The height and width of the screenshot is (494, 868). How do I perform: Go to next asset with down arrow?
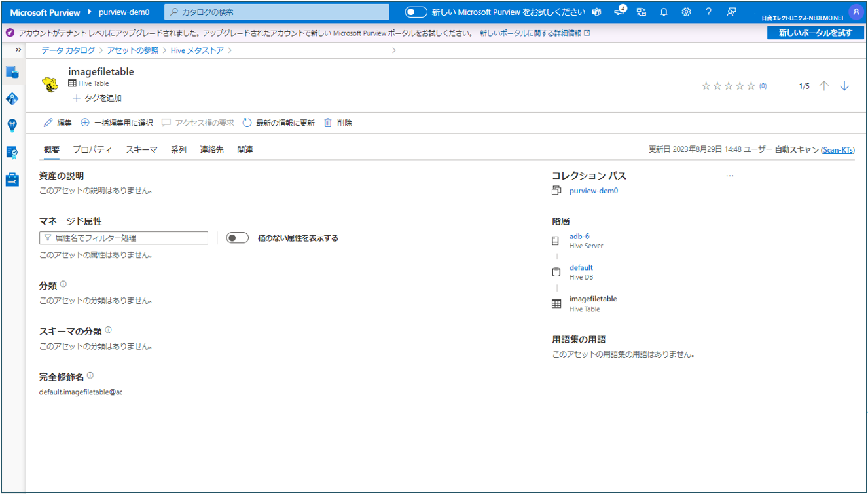(844, 86)
